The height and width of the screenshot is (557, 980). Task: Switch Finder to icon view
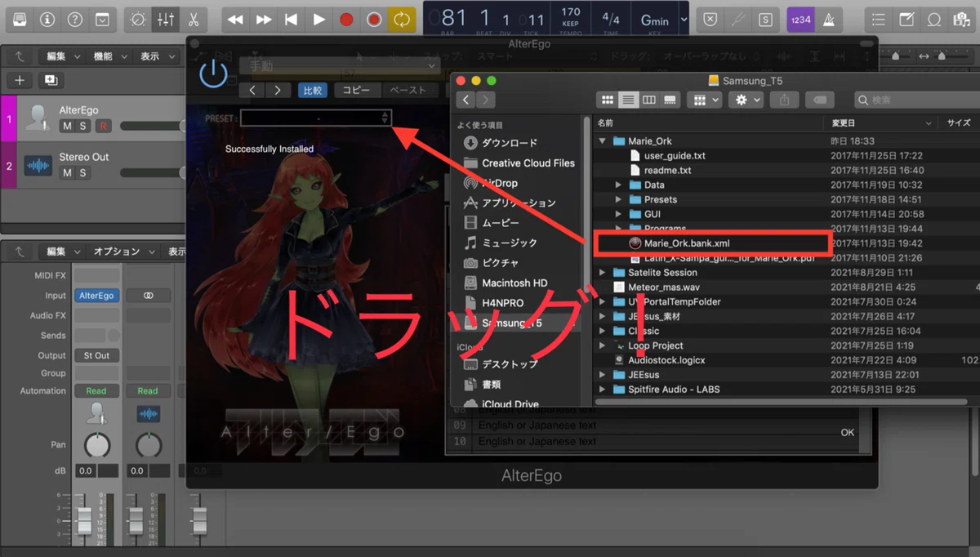pos(607,100)
